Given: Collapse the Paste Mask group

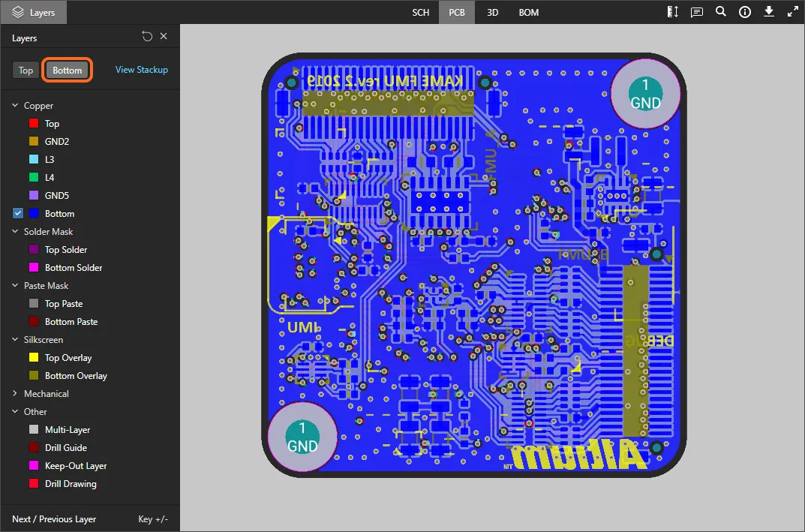Looking at the screenshot, I should coord(15,286).
